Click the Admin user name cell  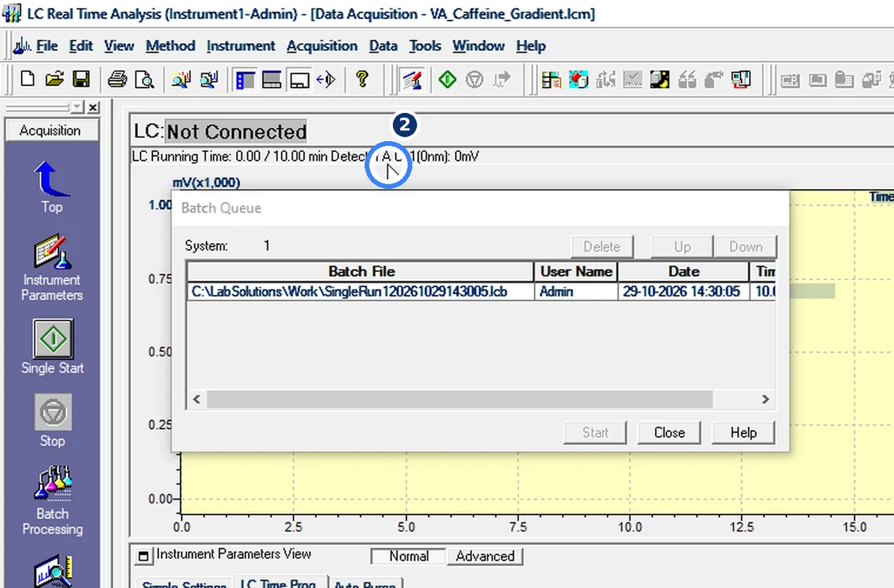coord(576,291)
